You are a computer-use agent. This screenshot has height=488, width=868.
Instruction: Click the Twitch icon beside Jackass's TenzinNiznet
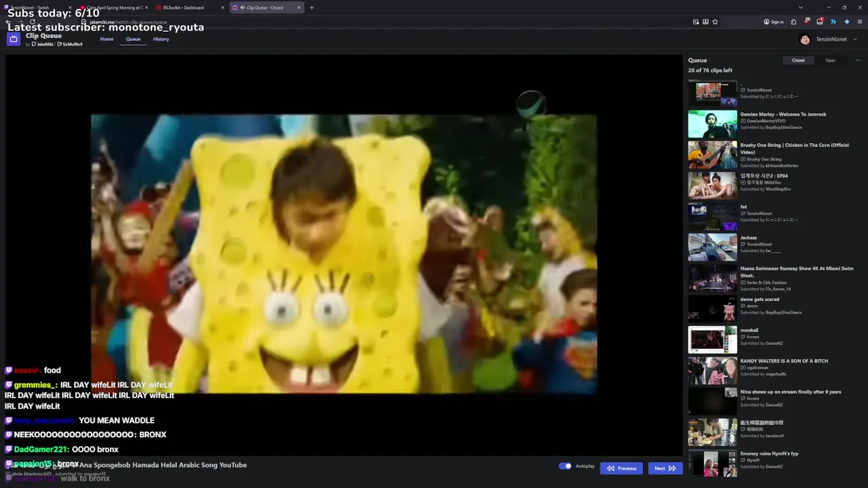pyautogui.click(x=743, y=245)
